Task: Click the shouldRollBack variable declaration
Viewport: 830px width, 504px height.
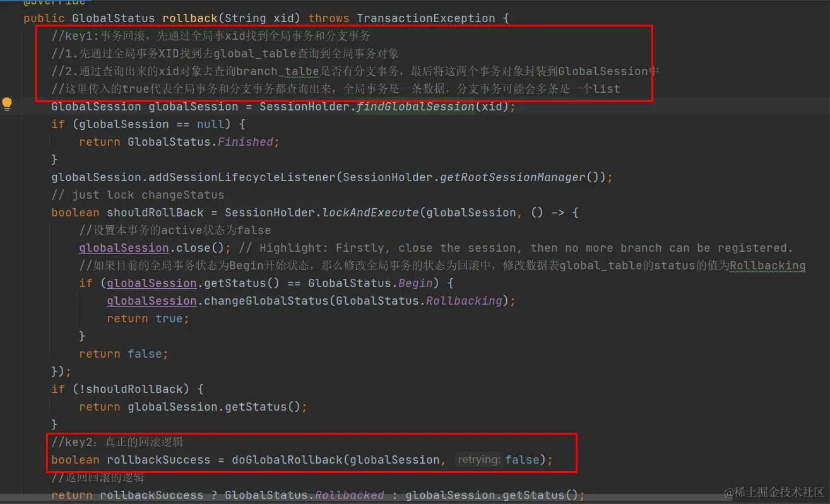Action: [155, 213]
